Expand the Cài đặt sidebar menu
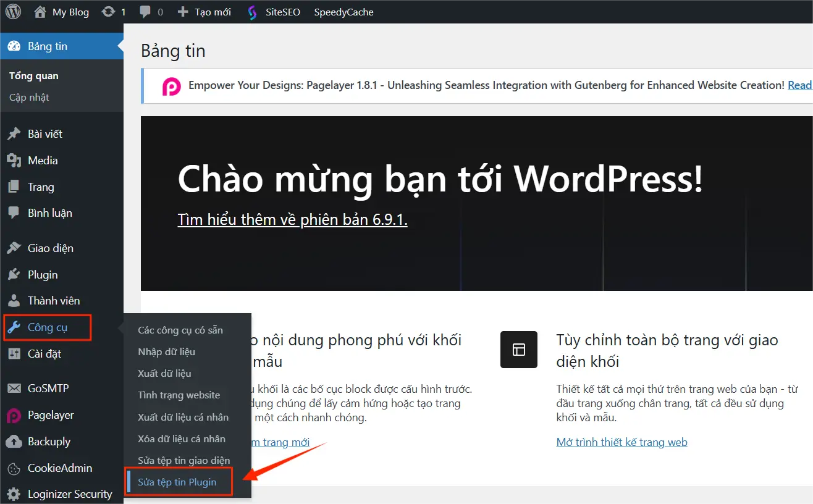 tap(44, 354)
